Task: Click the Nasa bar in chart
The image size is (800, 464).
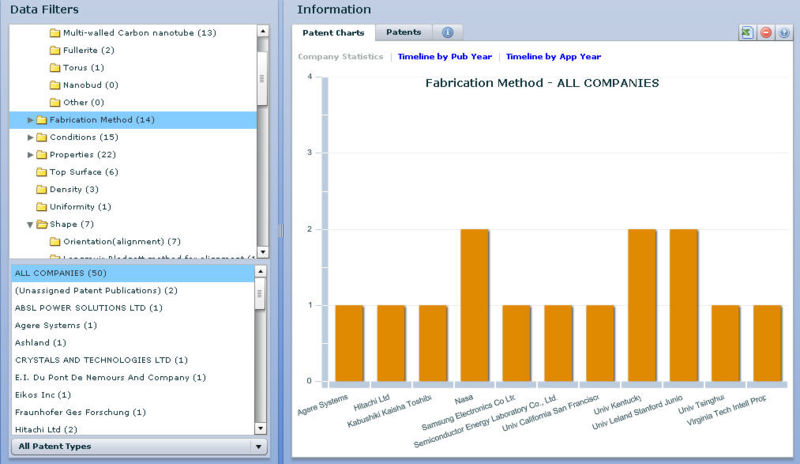Action: [474, 305]
